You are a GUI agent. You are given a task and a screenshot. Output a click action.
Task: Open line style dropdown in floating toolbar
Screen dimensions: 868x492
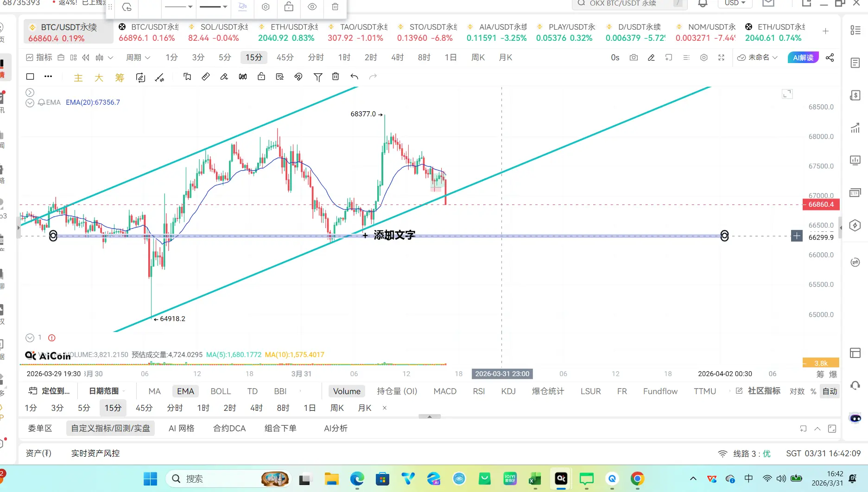pos(179,7)
